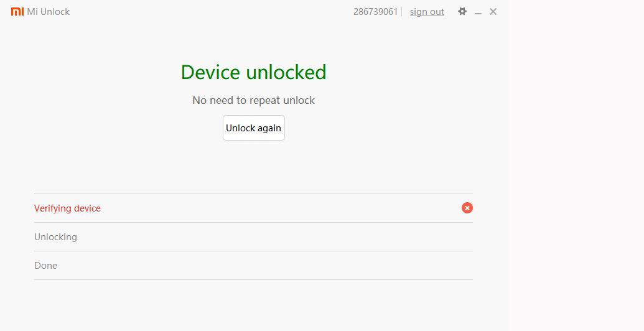Click the No need to repeat unlock message

[253, 100]
